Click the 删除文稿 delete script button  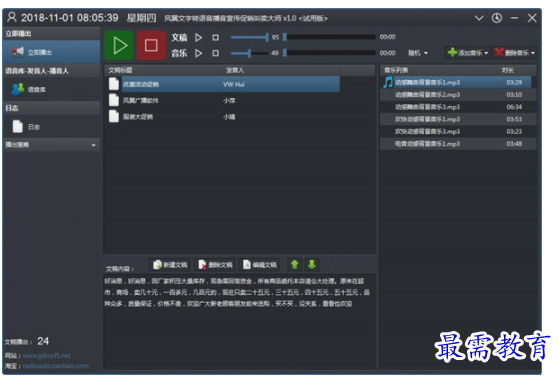pos(215,265)
